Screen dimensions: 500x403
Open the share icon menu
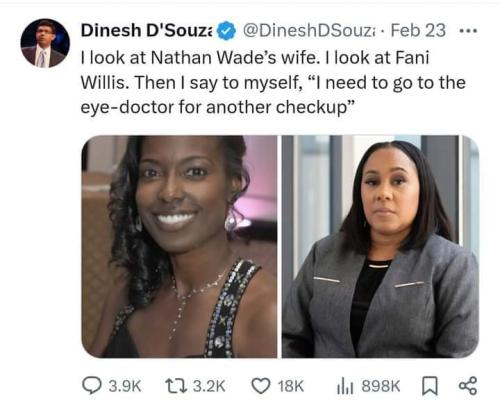[x=468, y=386]
